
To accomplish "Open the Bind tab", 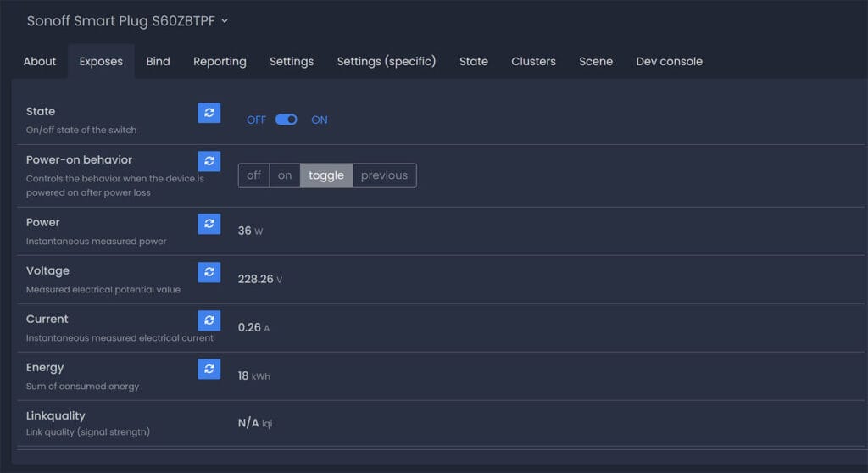I will 158,62.
